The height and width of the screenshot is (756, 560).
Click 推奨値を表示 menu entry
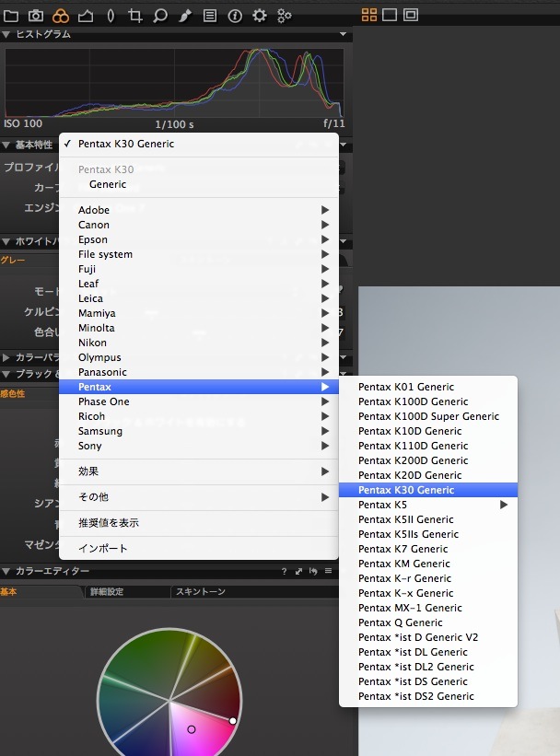[199, 523]
